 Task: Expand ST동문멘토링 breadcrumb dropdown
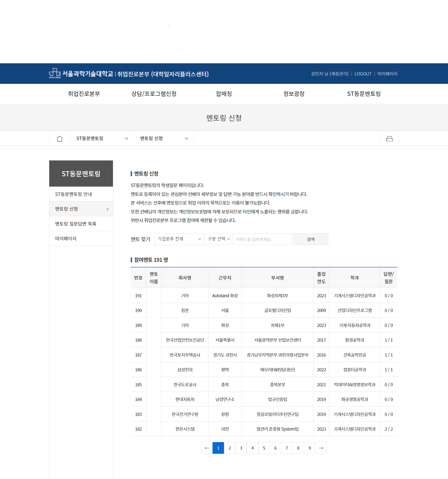pos(102,138)
